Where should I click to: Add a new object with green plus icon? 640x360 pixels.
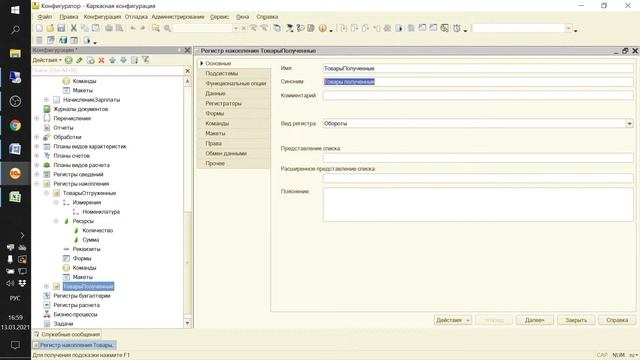(x=69, y=60)
